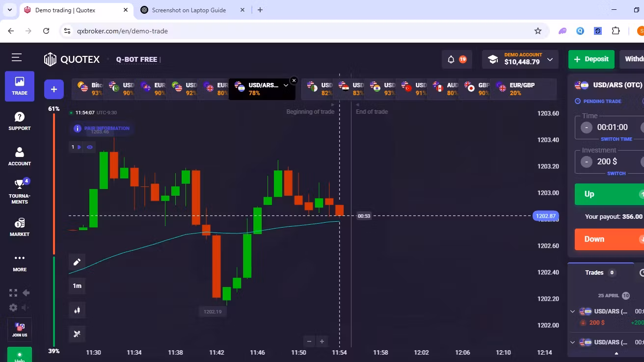Image resolution: width=644 pixels, height=362 pixels.
Task: Decrease trade time with the minus stepper
Action: point(586,127)
